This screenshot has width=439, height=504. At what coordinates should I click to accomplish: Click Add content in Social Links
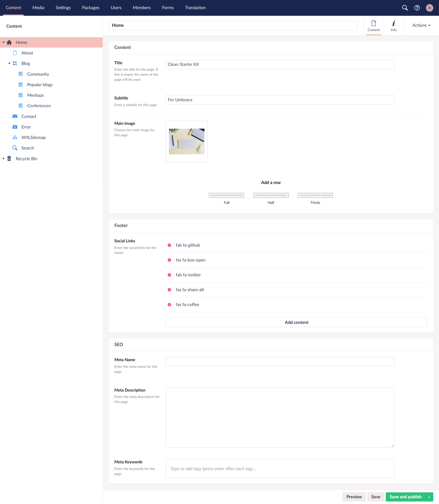click(x=296, y=323)
